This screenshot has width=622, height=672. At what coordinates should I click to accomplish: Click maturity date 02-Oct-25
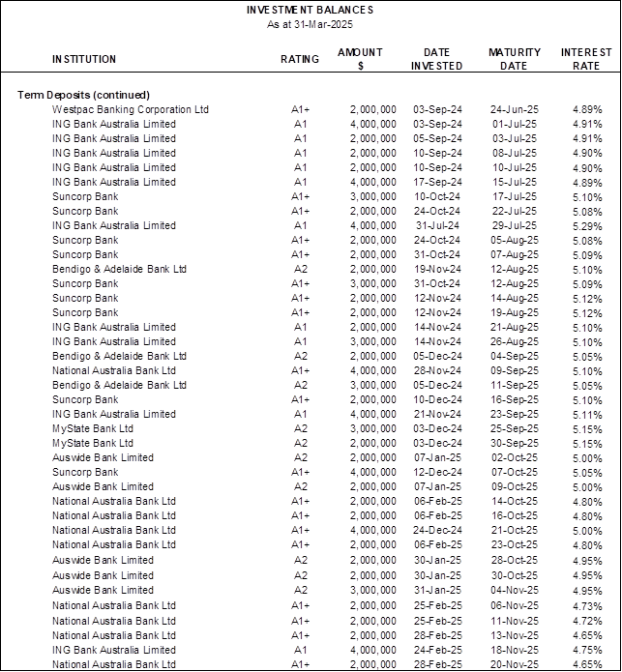[515, 458]
